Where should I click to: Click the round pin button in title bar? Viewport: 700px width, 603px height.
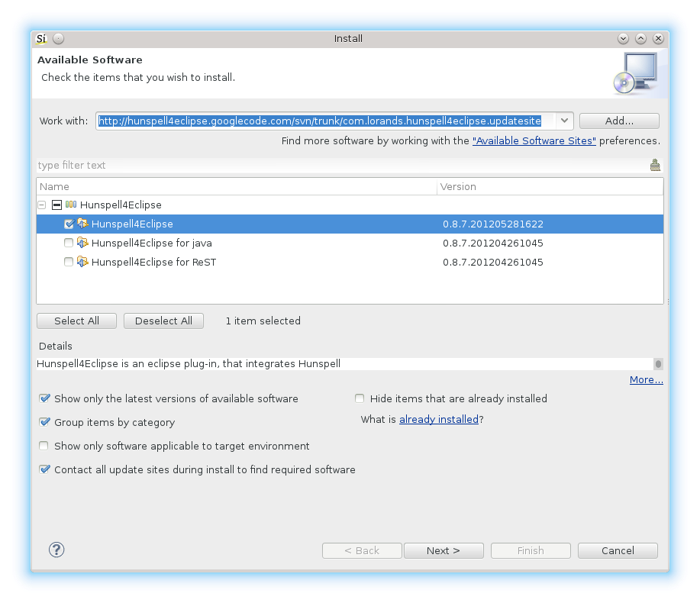[x=59, y=39]
